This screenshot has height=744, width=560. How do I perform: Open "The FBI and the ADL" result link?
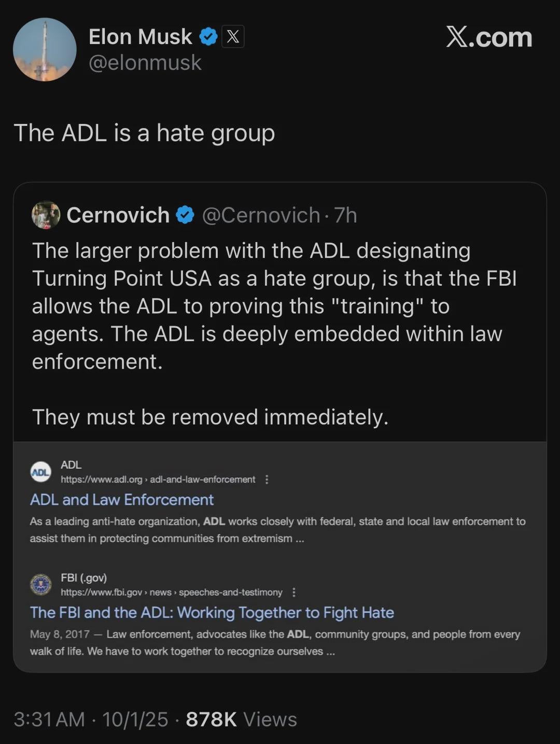212,613
